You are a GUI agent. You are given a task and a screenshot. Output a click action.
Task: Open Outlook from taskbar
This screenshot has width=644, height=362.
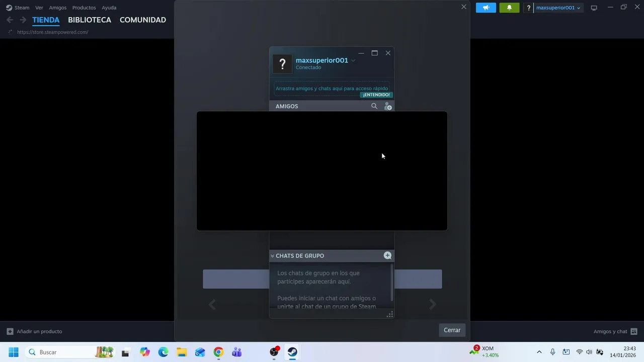200,352
